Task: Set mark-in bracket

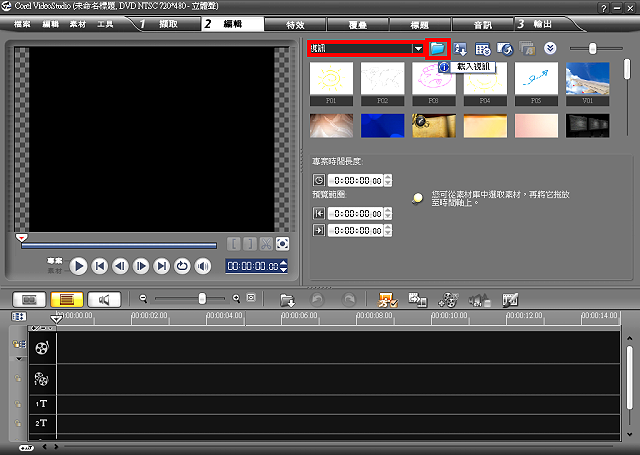Action: pyautogui.click(x=233, y=244)
